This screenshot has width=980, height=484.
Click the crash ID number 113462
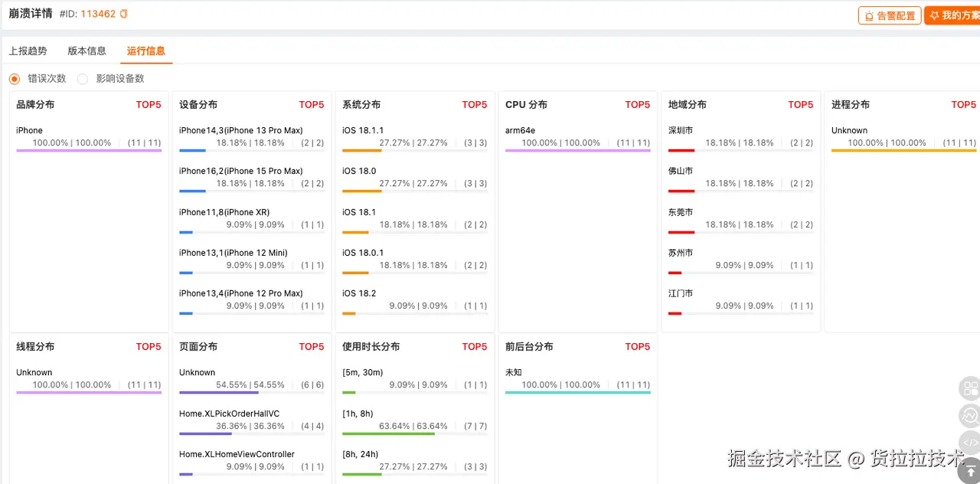[x=98, y=14]
